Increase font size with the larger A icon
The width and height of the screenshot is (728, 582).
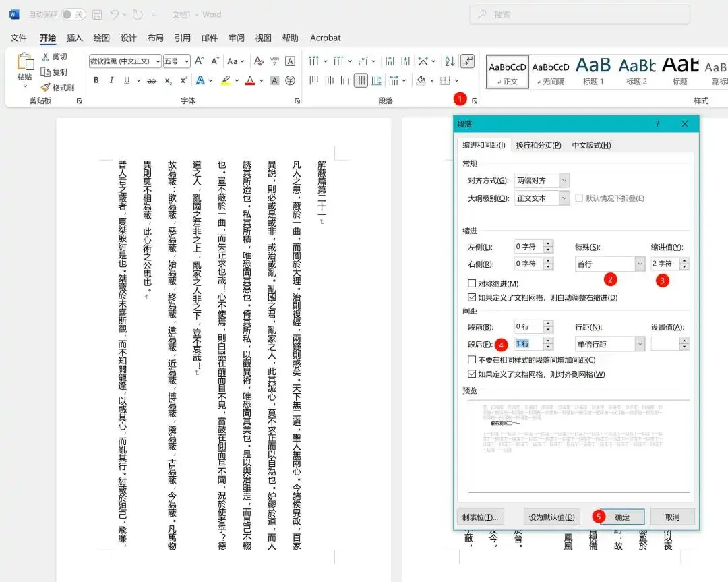[x=199, y=61]
